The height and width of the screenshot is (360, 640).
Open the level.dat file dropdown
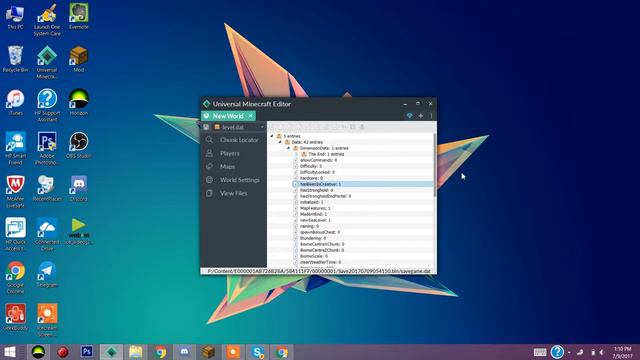click(x=239, y=127)
